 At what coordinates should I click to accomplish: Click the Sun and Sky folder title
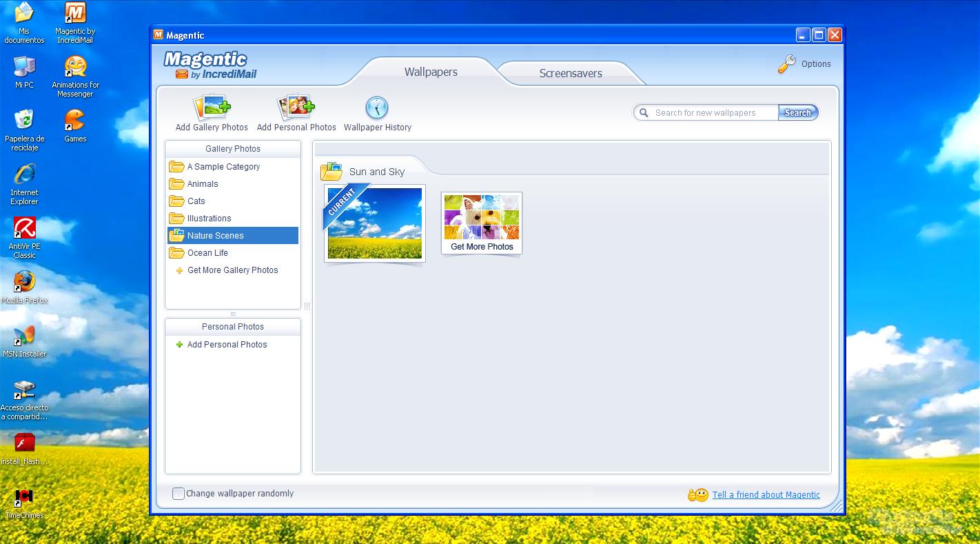point(376,172)
